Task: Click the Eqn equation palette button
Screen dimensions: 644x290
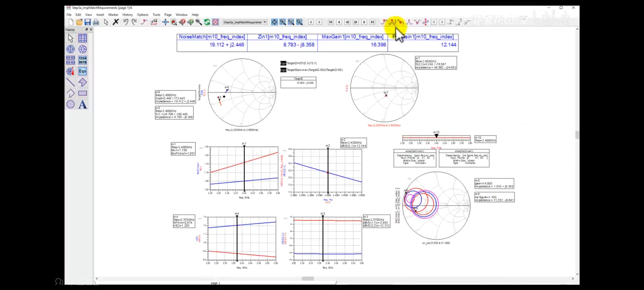Action: [x=82, y=71]
